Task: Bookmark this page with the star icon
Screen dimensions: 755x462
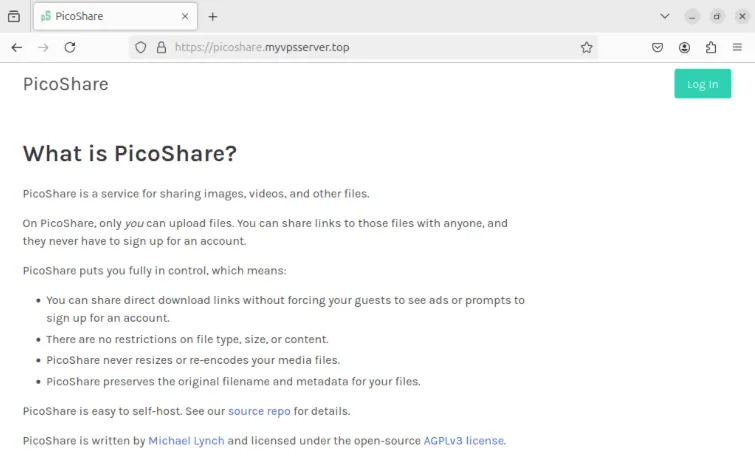Action: [586, 47]
